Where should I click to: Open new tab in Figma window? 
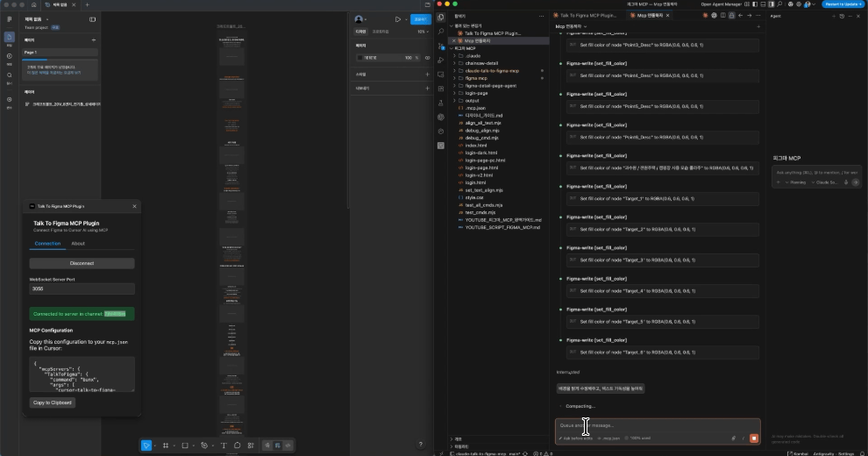(x=87, y=4)
